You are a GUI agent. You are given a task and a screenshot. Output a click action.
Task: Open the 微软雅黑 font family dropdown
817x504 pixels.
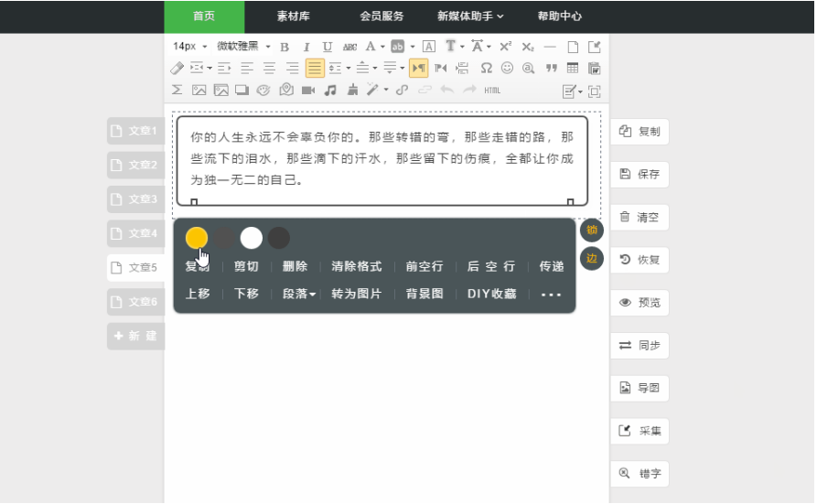pyautogui.click(x=244, y=47)
